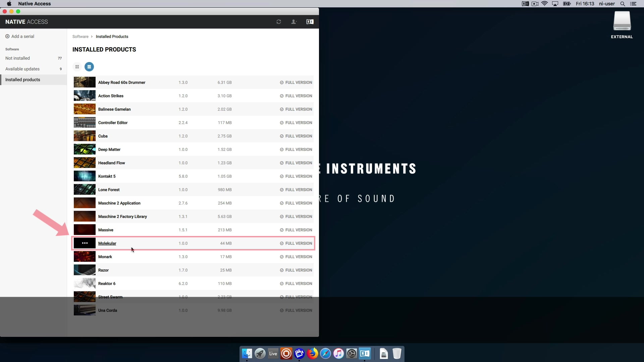The height and width of the screenshot is (362, 644).
Task: Open the Molekular product link
Action: pyautogui.click(x=107, y=243)
